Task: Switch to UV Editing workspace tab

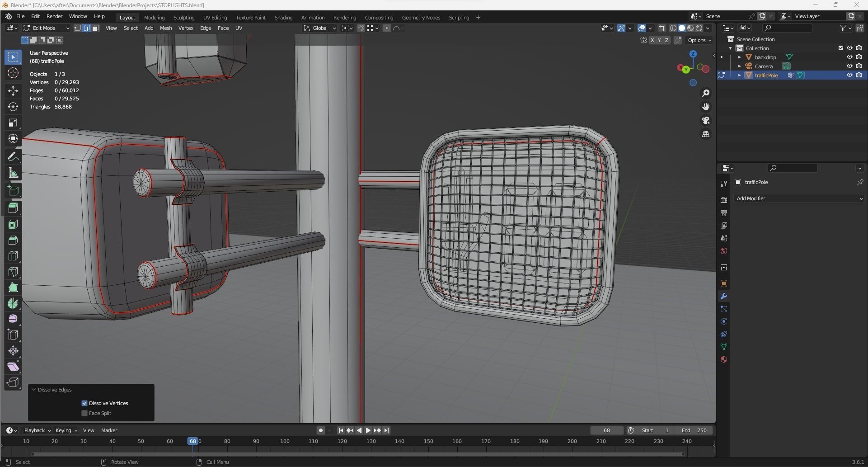Action: [x=215, y=18]
